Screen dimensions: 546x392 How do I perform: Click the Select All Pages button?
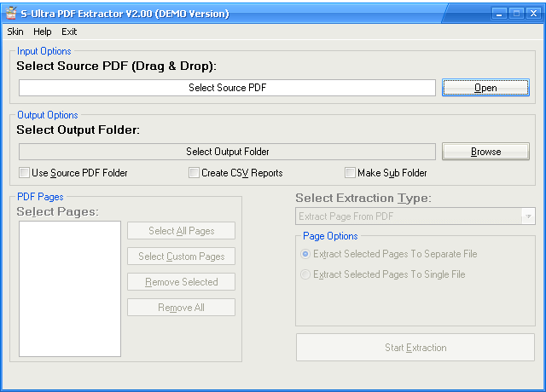[x=181, y=231]
